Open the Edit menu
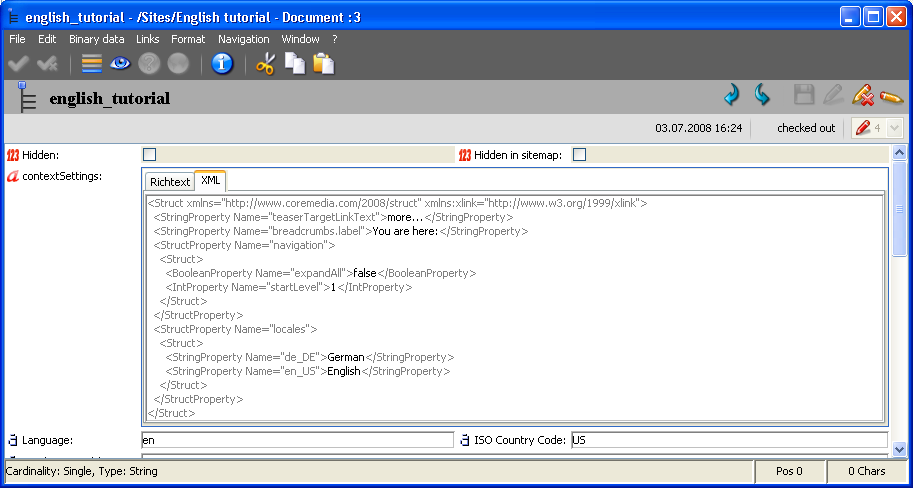 tap(47, 39)
